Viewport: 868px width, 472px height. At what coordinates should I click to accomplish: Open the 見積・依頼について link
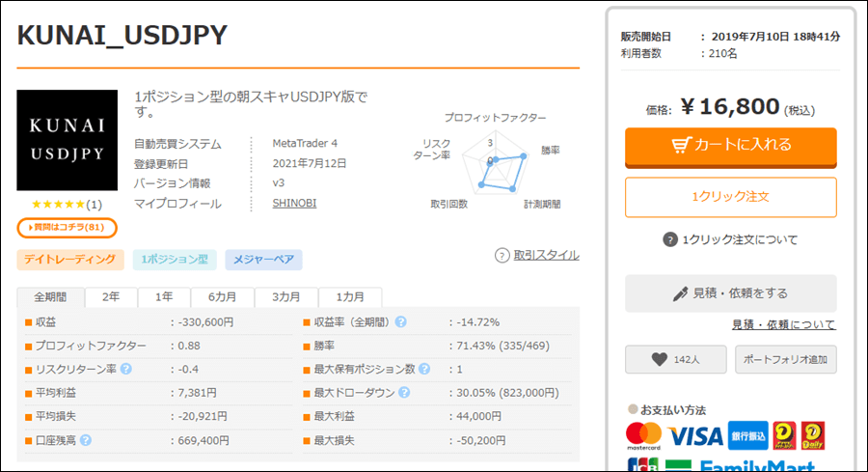click(x=784, y=324)
